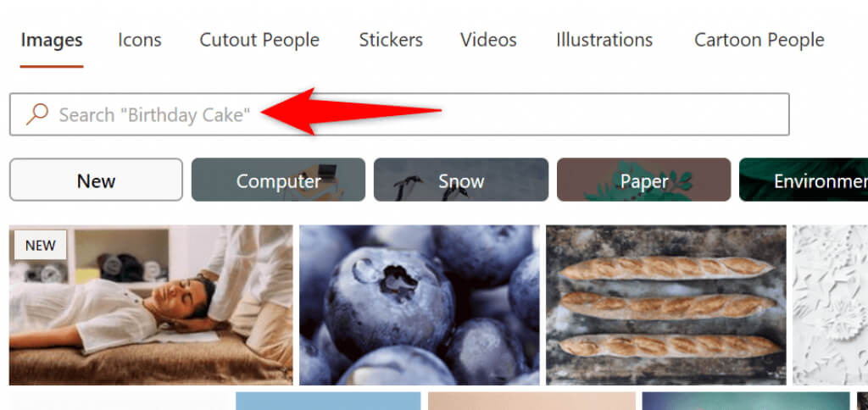Open the Cutout People tab
Viewport: 868px width, 410px height.
point(259,40)
